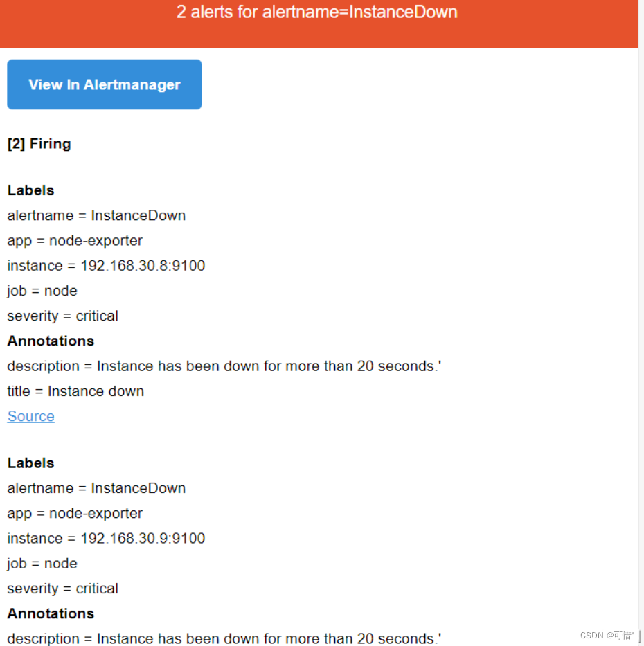
Task: Click instance 192.168.30.9:9100 text
Action: tap(106, 538)
